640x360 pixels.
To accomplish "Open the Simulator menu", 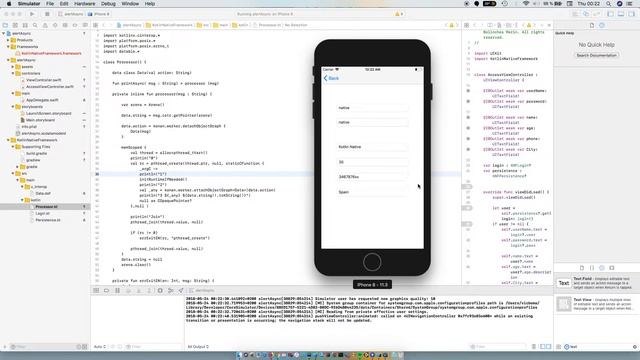I will [29, 4].
